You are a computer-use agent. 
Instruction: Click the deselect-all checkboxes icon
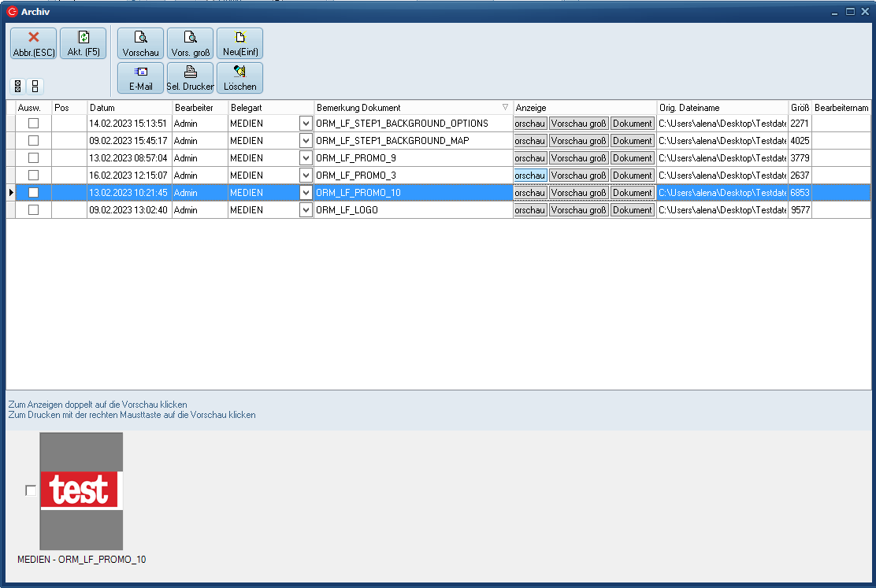tap(35, 87)
